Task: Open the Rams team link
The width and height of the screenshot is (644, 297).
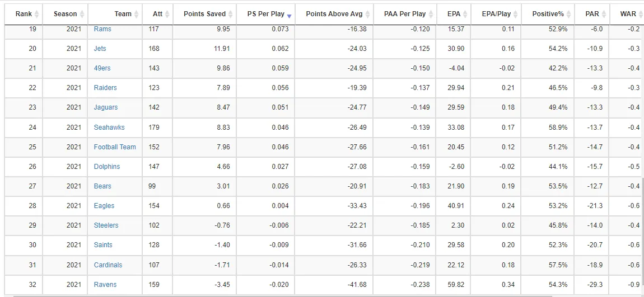Action: click(102, 29)
